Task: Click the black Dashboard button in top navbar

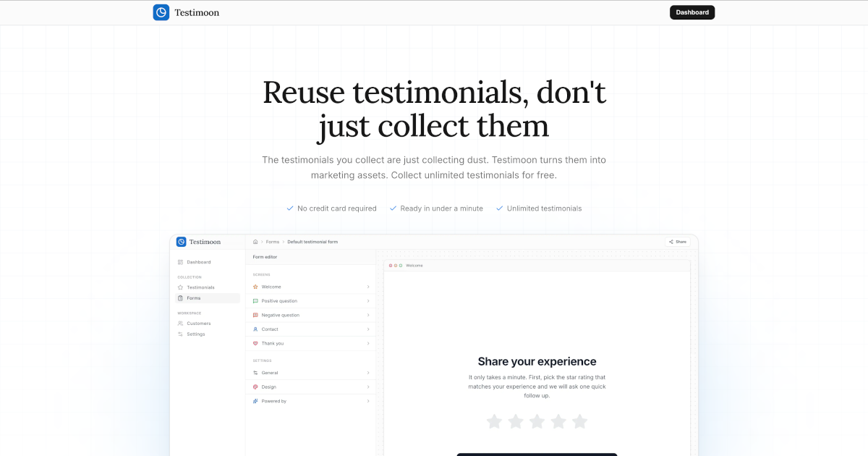Action: pos(692,12)
